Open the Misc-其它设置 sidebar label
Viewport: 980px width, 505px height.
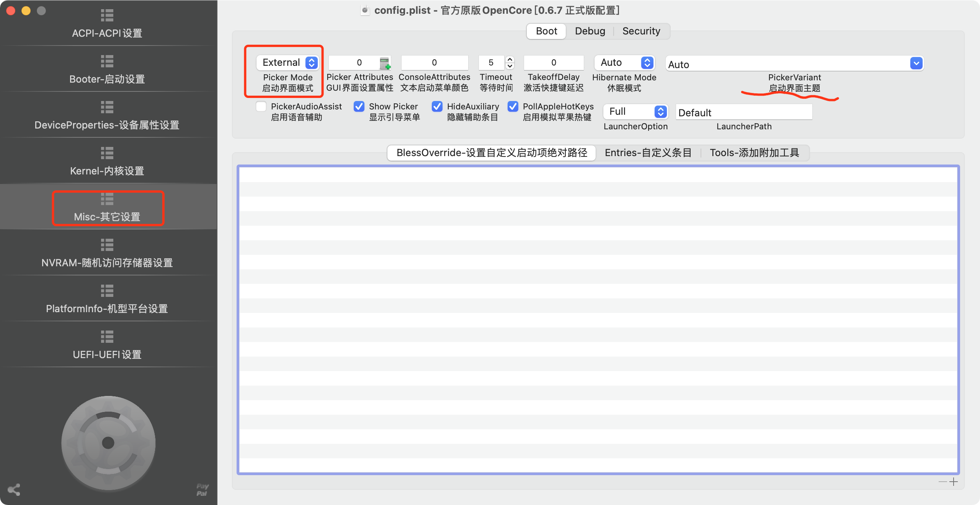pos(107,217)
